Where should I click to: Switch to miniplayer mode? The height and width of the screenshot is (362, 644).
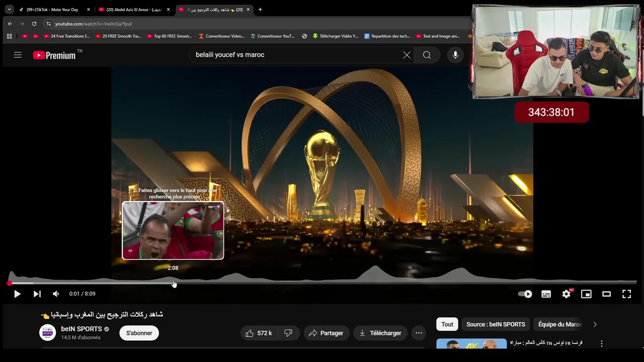(586, 294)
